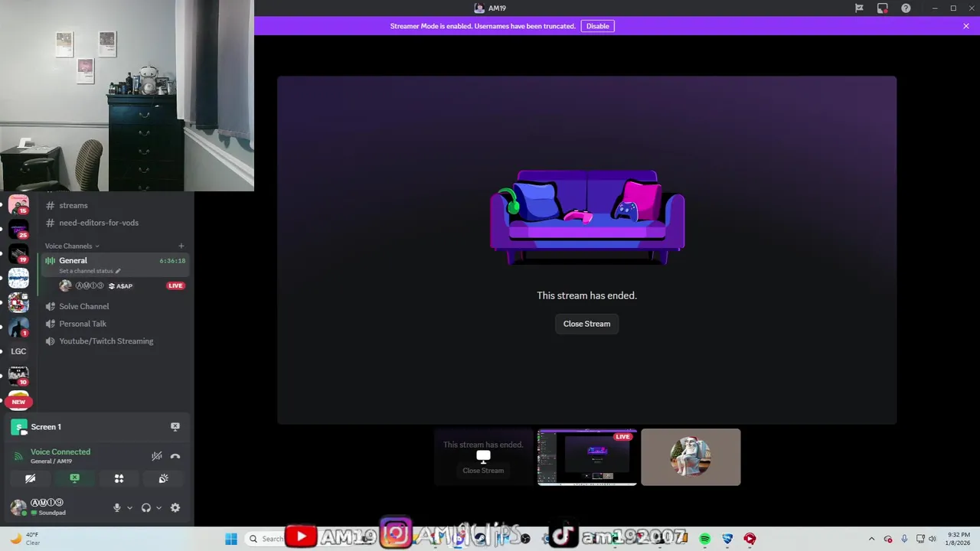This screenshot has width=980, height=551.
Task: Select the LIVE stream thumbnail tile
Action: point(586,458)
